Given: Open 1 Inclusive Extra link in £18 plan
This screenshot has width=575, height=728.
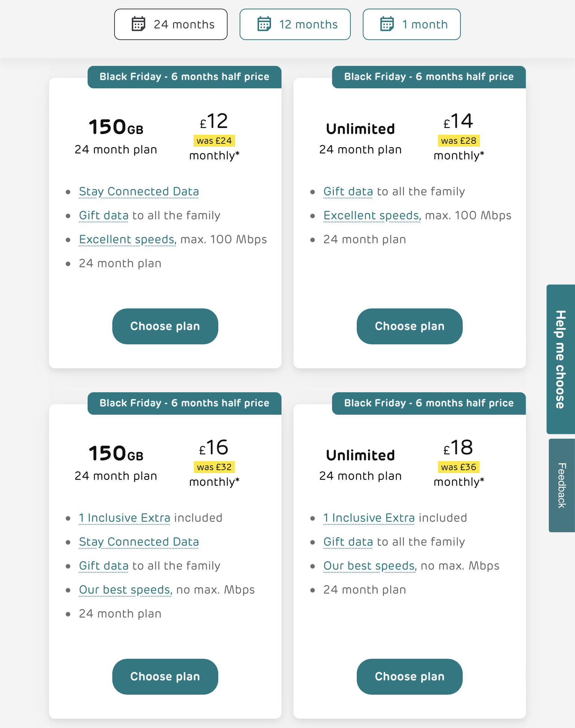Looking at the screenshot, I should click(369, 518).
